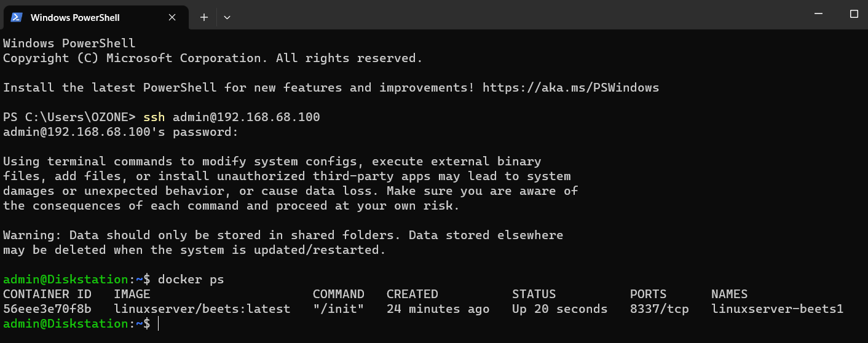Open the https://aka.ms/PSWindows link
868x343 pixels.
(570, 87)
